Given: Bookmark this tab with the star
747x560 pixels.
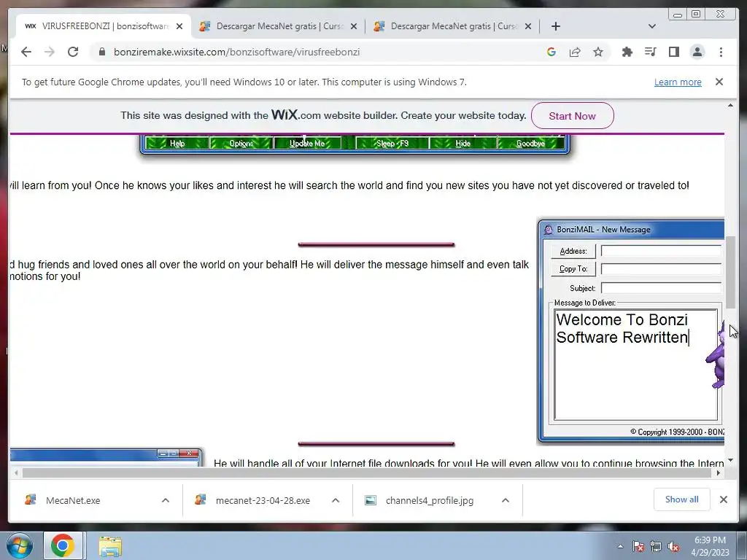Looking at the screenshot, I should [x=598, y=52].
